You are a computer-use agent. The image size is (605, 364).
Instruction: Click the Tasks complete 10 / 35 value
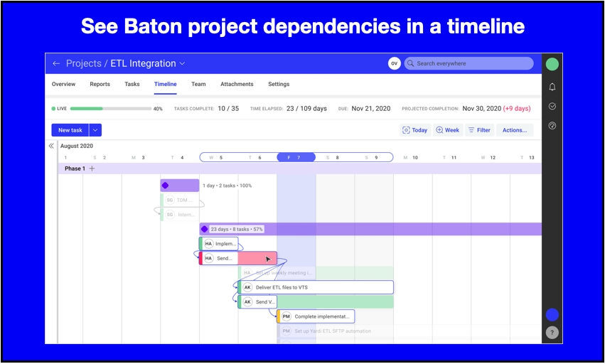tap(228, 109)
